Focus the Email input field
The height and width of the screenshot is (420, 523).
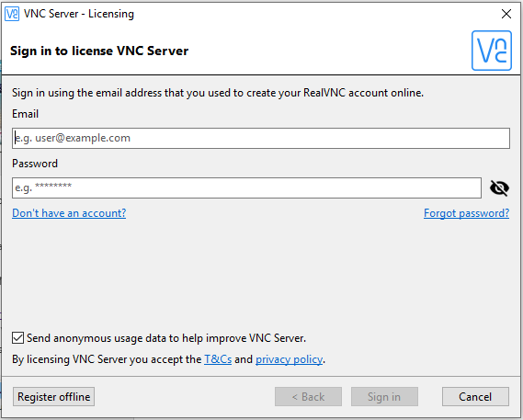[x=261, y=138]
